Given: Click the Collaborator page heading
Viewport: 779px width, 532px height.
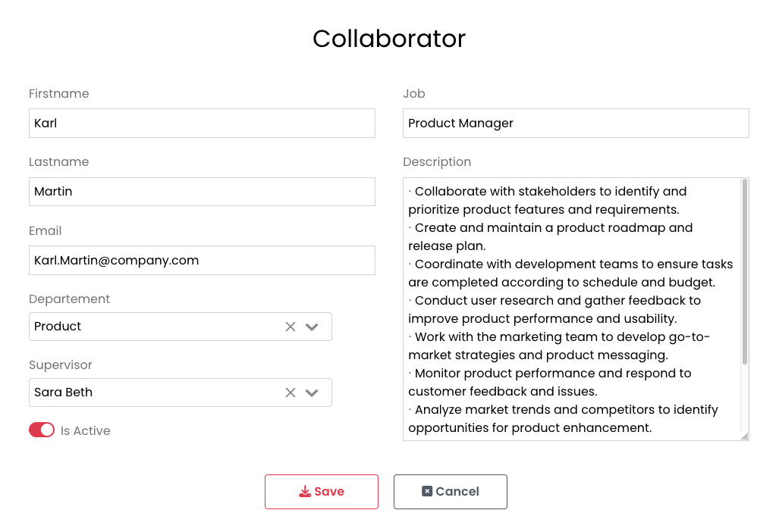Looking at the screenshot, I should click(389, 39).
